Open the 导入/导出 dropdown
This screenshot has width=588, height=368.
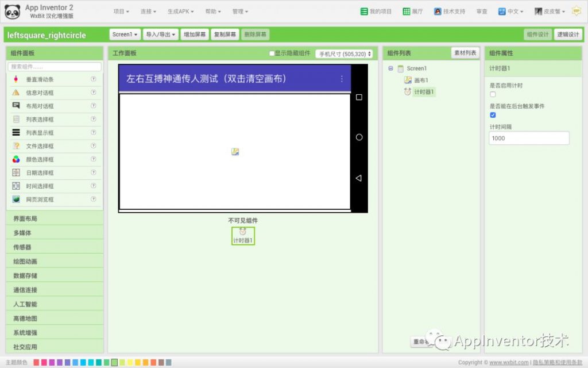pos(160,34)
